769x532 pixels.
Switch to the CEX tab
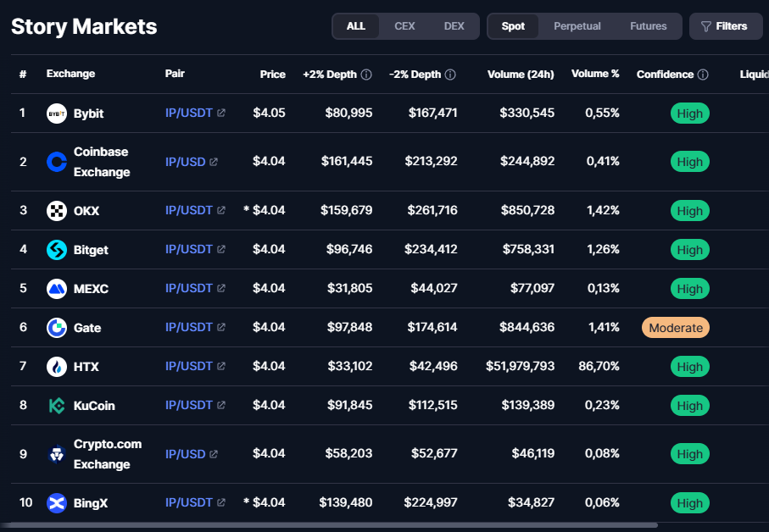(x=404, y=26)
